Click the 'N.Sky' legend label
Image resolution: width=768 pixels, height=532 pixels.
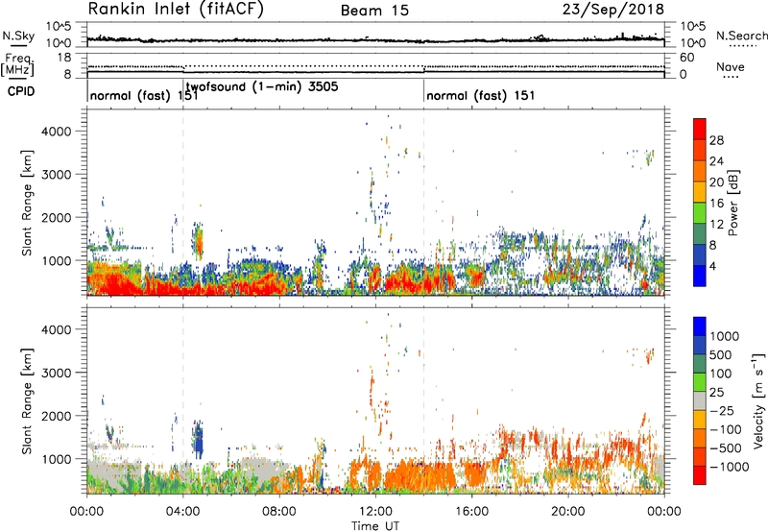click(x=18, y=36)
